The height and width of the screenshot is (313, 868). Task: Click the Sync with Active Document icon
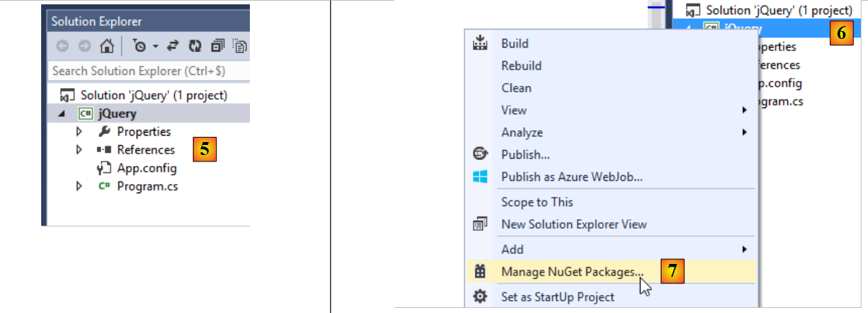click(x=173, y=47)
